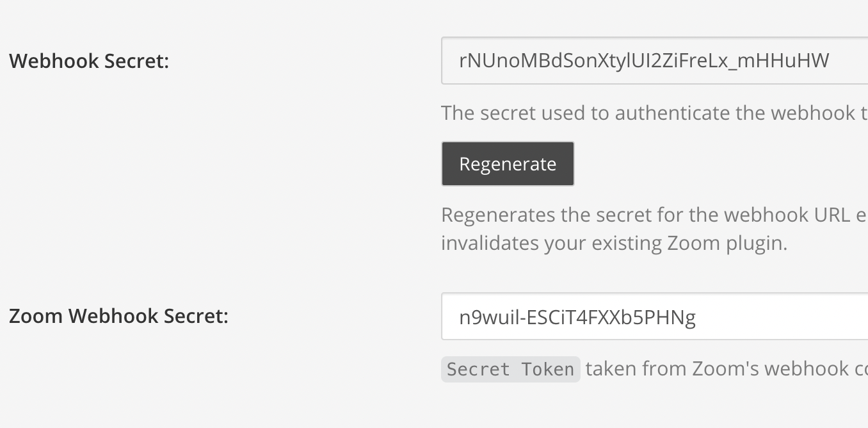Click the word "Regenerates" in the description
This screenshot has height=428, width=868.
(x=496, y=215)
